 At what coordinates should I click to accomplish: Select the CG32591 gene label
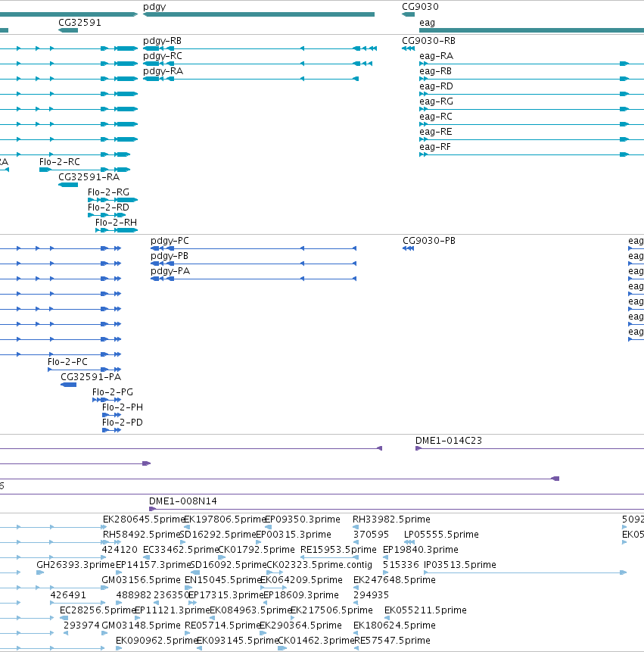pyautogui.click(x=79, y=23)
